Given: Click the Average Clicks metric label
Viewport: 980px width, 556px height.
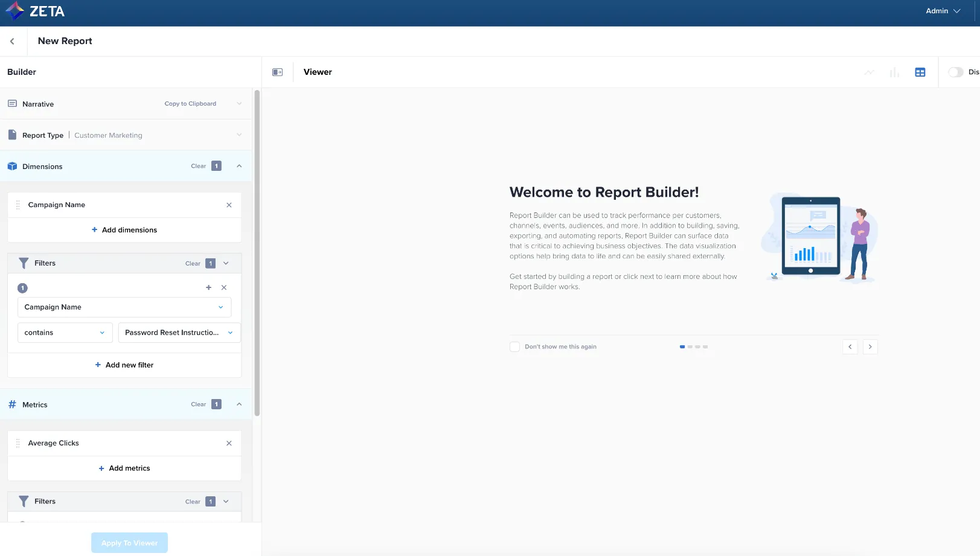Looking at the screenshot, I should tap(54, 443).
